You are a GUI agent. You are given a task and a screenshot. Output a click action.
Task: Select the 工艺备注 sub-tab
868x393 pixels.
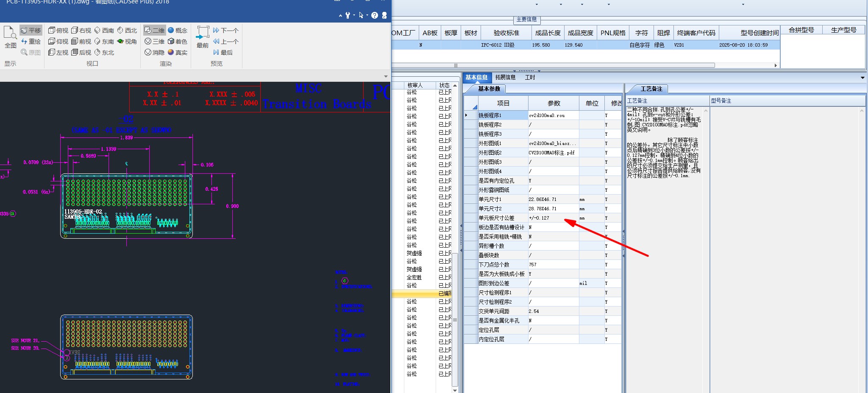coord(651,89)
